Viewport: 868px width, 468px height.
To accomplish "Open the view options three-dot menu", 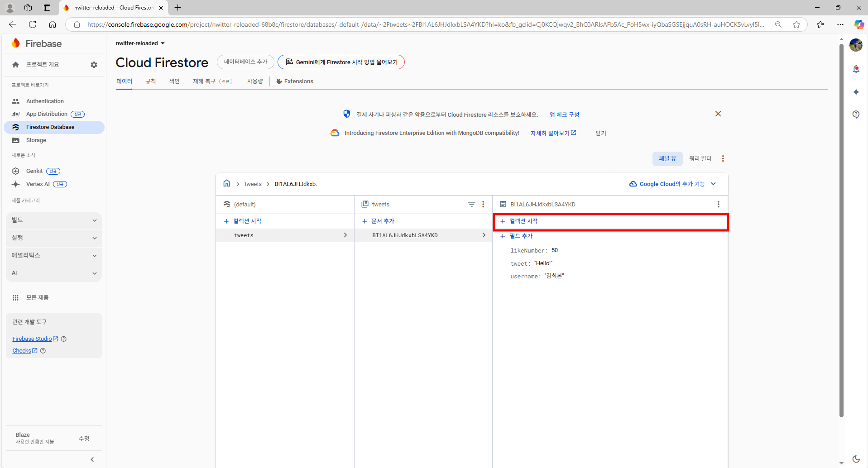I will 723,158.
